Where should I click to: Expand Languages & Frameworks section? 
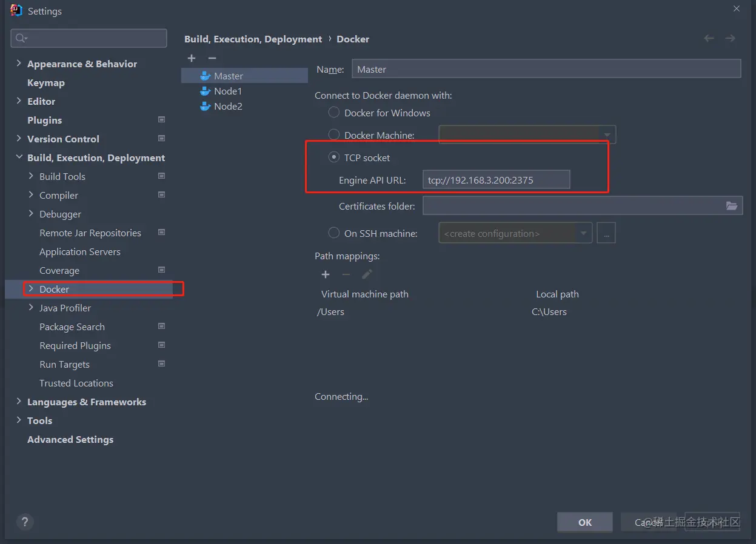(19, 402)
